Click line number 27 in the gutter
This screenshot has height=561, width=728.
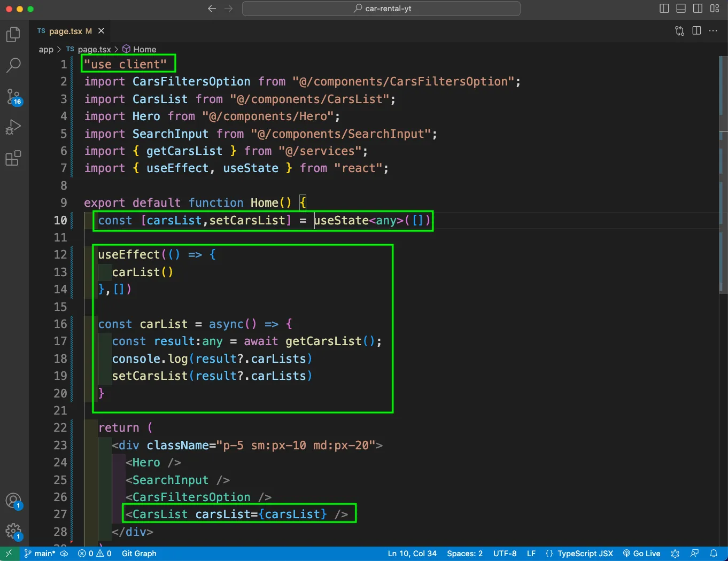tap(60, 514)
